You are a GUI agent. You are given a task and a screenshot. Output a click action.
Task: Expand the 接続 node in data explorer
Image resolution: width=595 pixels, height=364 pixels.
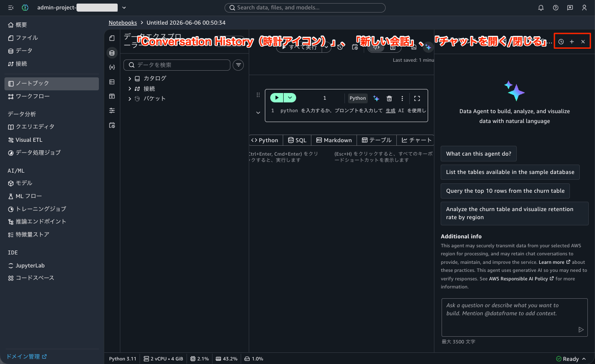pos(130,89)
